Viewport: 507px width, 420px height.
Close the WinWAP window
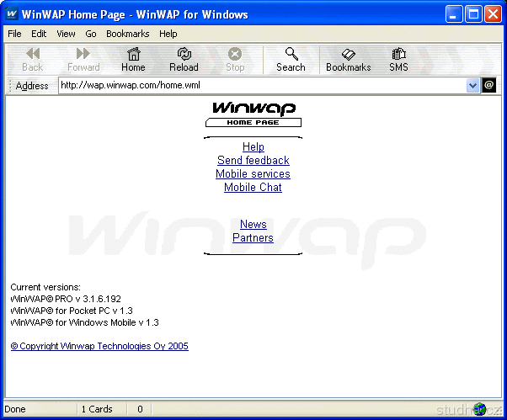493,14
